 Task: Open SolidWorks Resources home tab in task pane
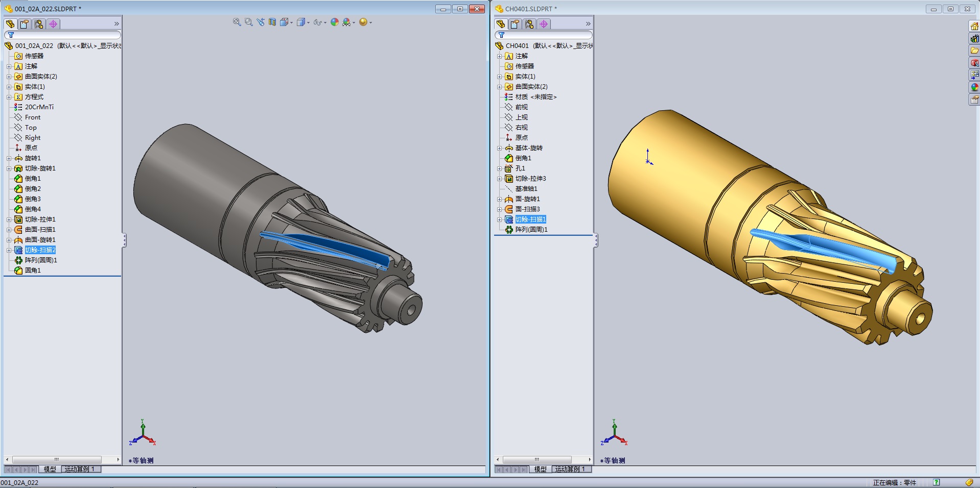click(x=974, y=26)
